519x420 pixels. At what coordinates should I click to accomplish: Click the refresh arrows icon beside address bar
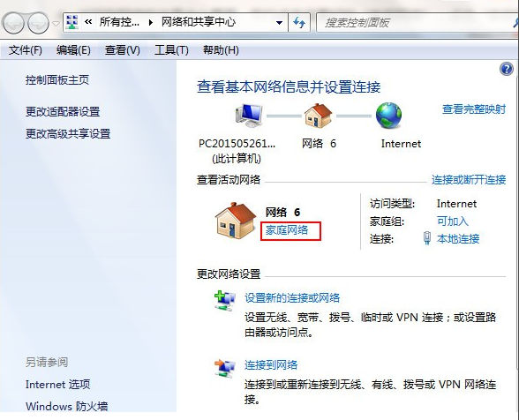299,23
